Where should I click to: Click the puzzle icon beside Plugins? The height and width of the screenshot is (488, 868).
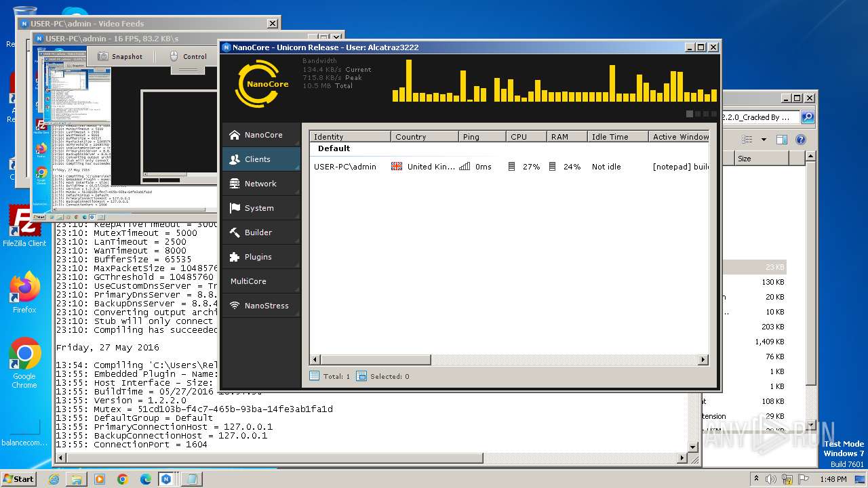[x=235, y=257]
